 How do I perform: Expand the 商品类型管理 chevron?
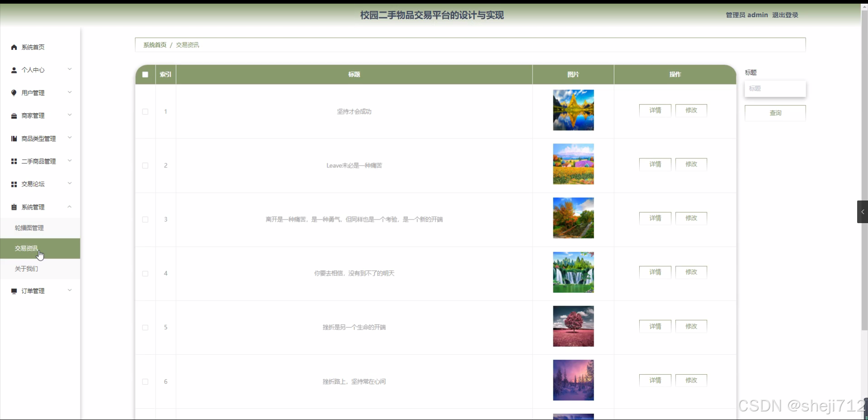pos(70,138)
